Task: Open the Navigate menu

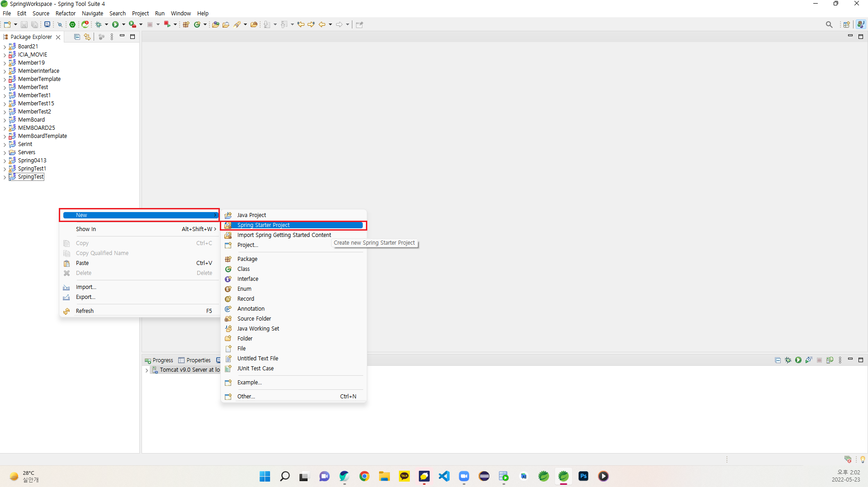Action: (92, 13)
